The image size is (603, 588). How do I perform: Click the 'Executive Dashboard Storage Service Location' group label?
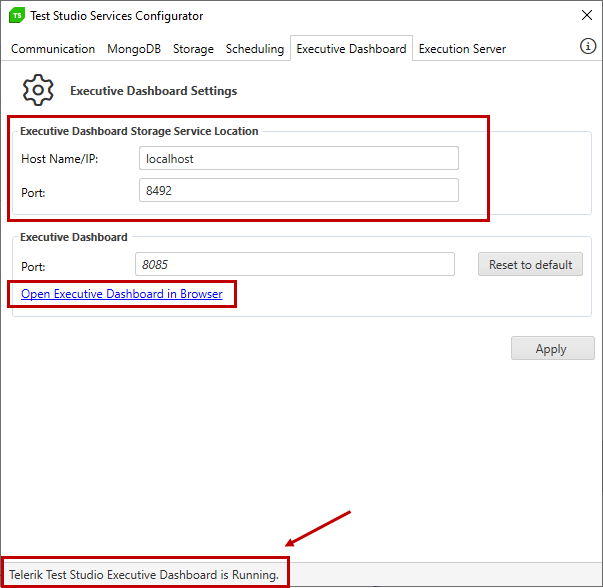(x=139, y=131)
